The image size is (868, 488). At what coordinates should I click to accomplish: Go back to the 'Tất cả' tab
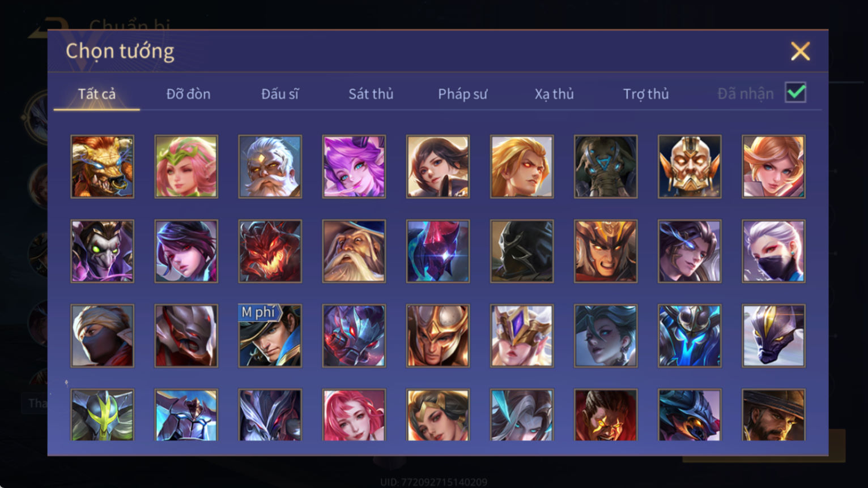(96, 94)
